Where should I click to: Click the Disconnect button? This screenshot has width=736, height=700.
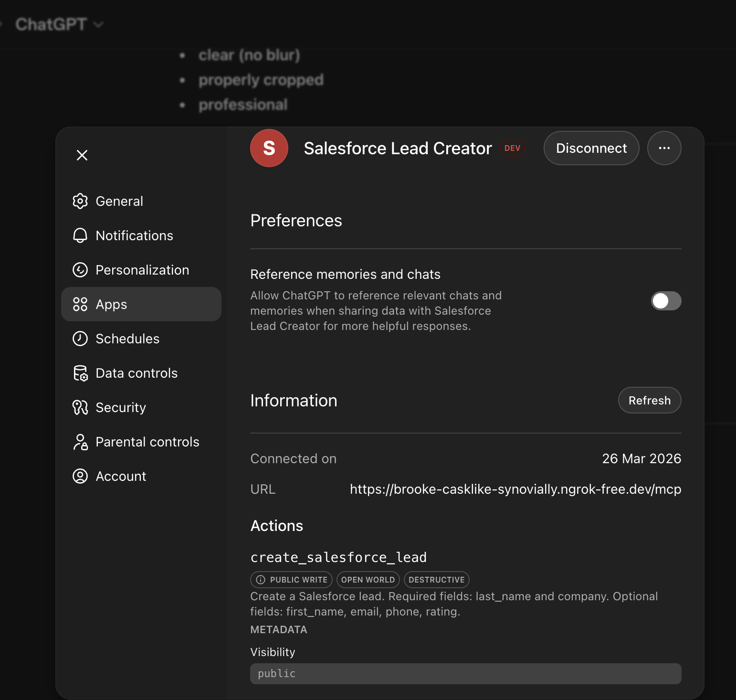(591, 148)
